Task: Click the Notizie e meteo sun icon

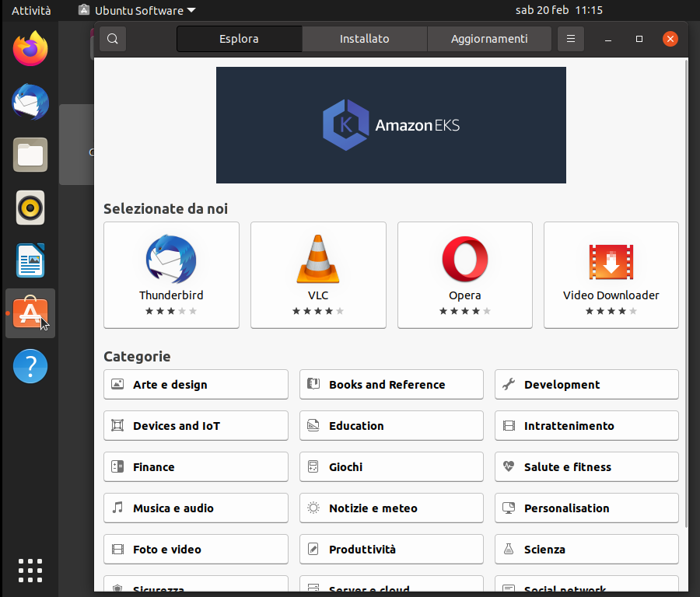Action: (313, 508)
